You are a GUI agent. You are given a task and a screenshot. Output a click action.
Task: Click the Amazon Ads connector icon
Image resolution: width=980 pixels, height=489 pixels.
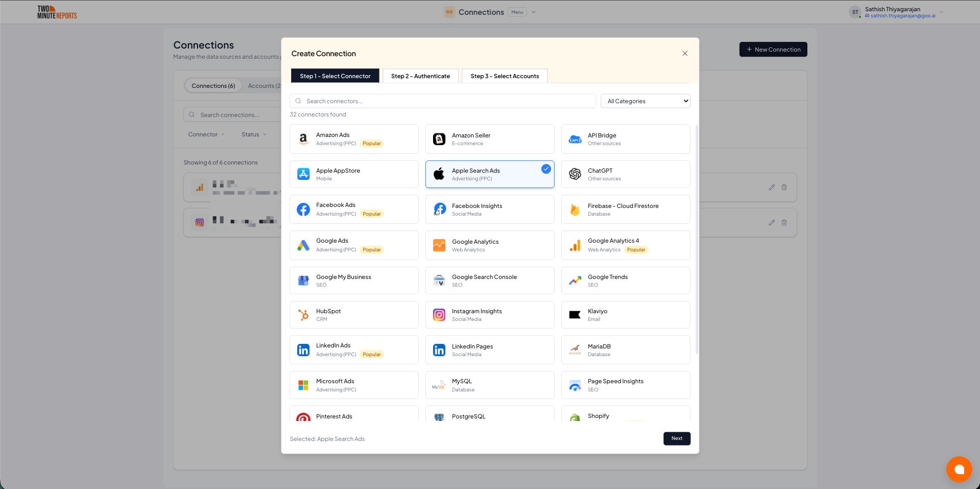[303, 139]
